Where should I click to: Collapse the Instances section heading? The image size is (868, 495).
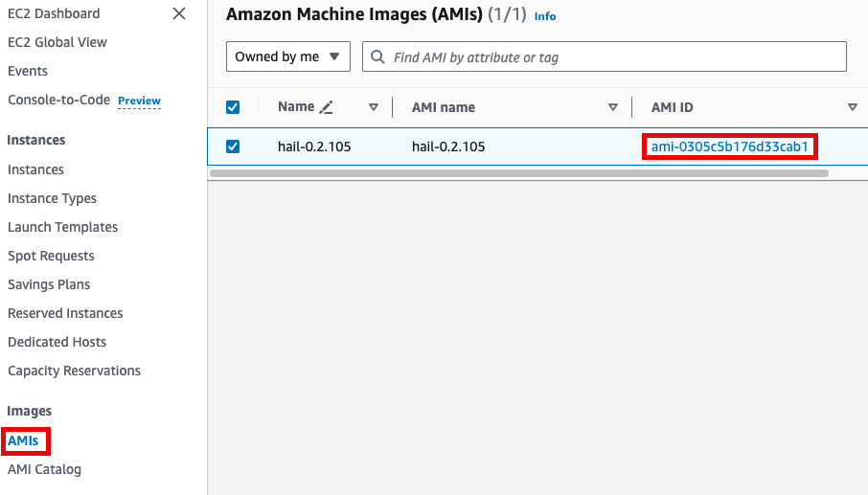point(36,140)
